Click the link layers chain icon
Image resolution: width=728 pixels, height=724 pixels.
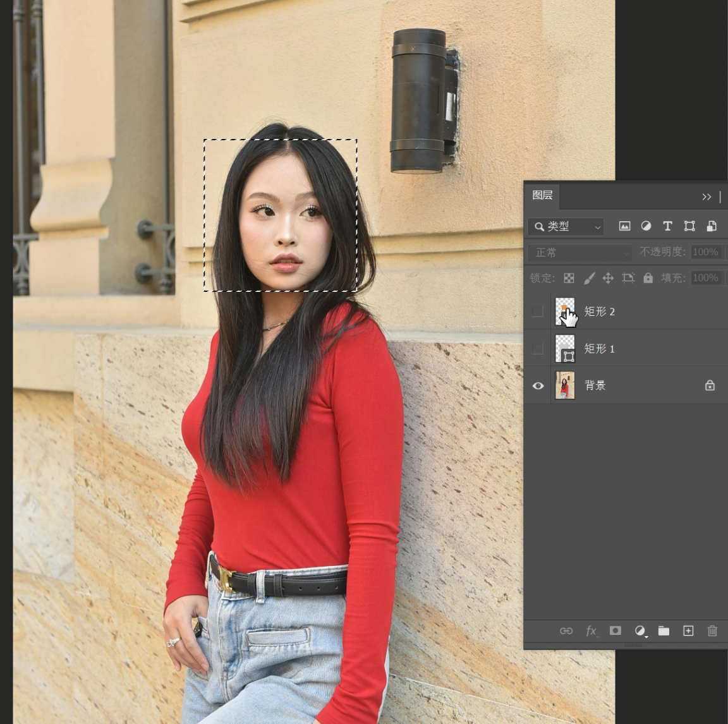click(566, 630)
